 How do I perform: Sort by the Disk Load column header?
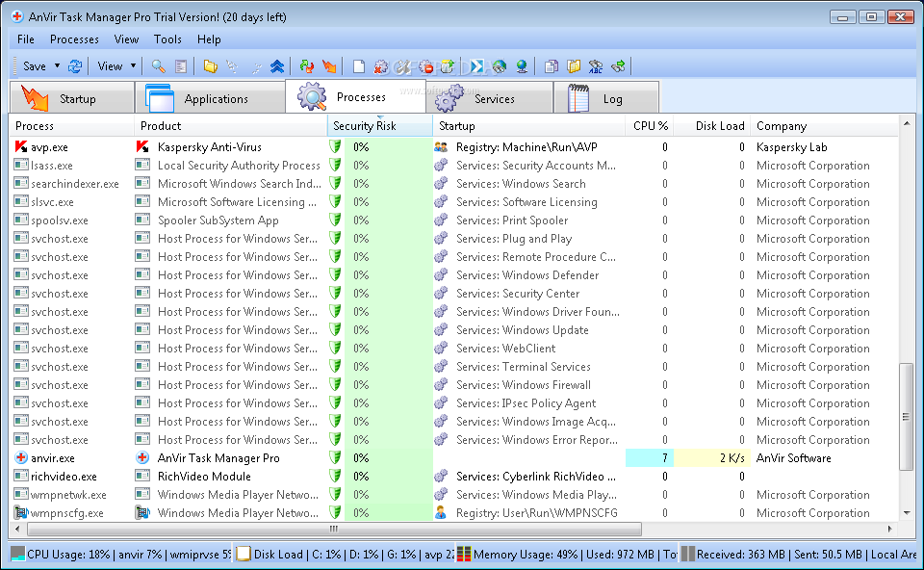pyautogui.click(x=712, y=125)
